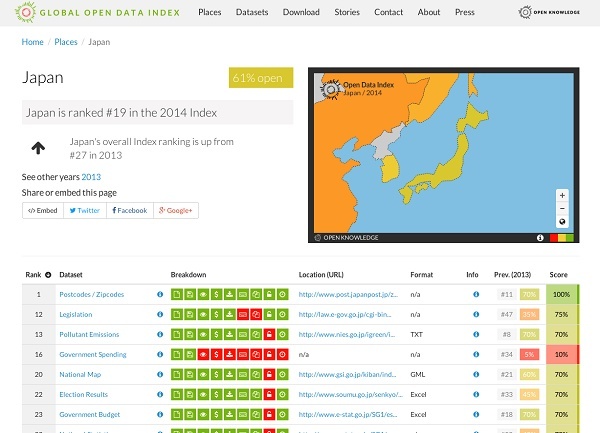
Task: Share page on Facebook button
Action: pyautogui.click(x=129, y=210)
